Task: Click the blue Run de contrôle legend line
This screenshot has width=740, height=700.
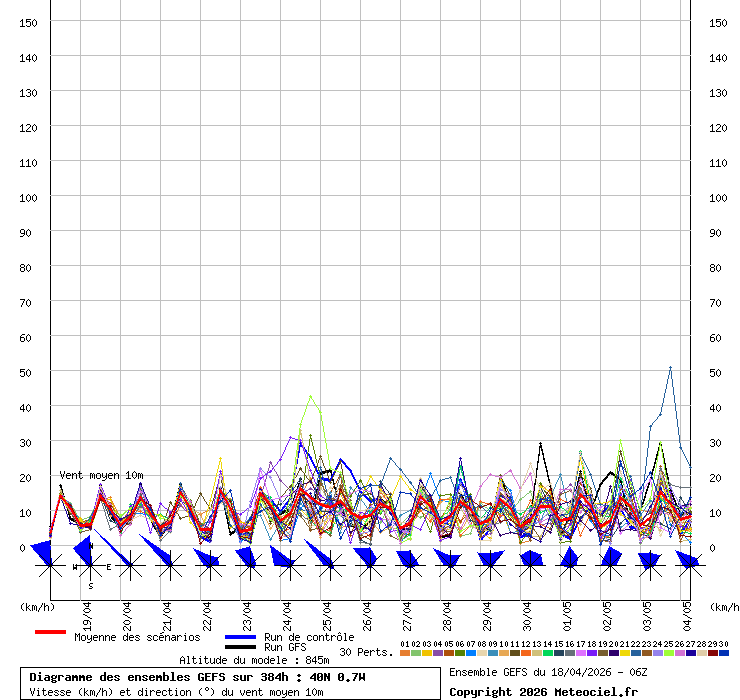Action: pos(241,637)
